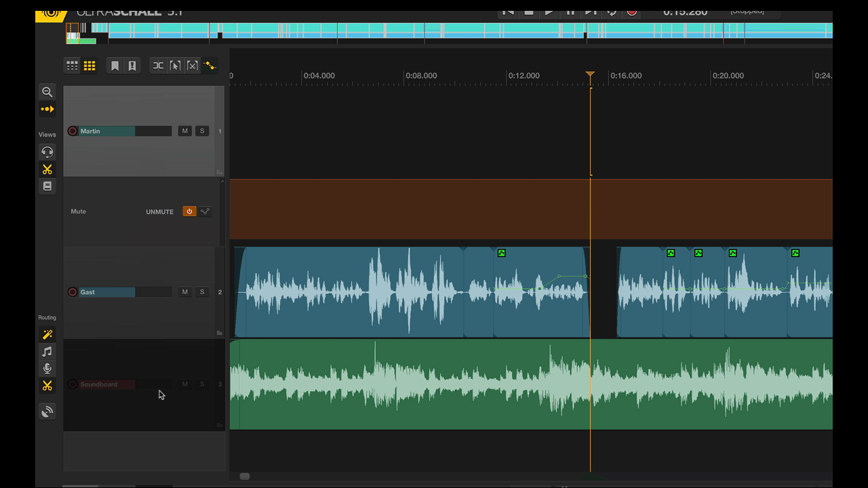Click the envelope button next to UNMUTE

205,211
